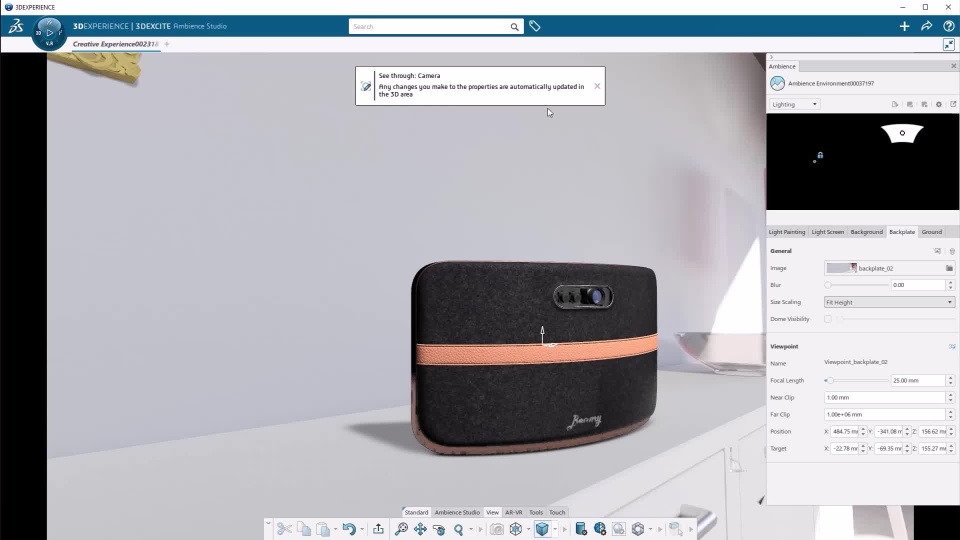The height and width of the screenshot is (540, 960).
Task: Browse for backplate image via folder icon
Action: [x=949, y=268]
